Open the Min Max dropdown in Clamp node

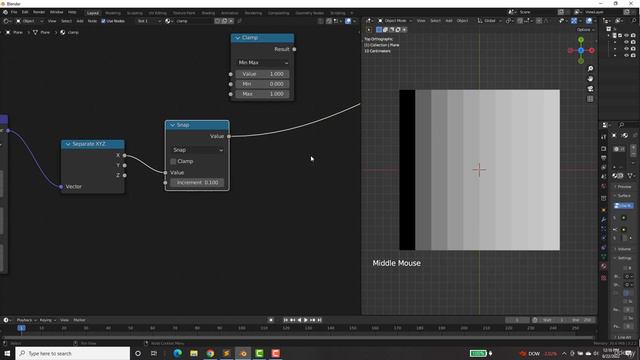click(262, 62)
